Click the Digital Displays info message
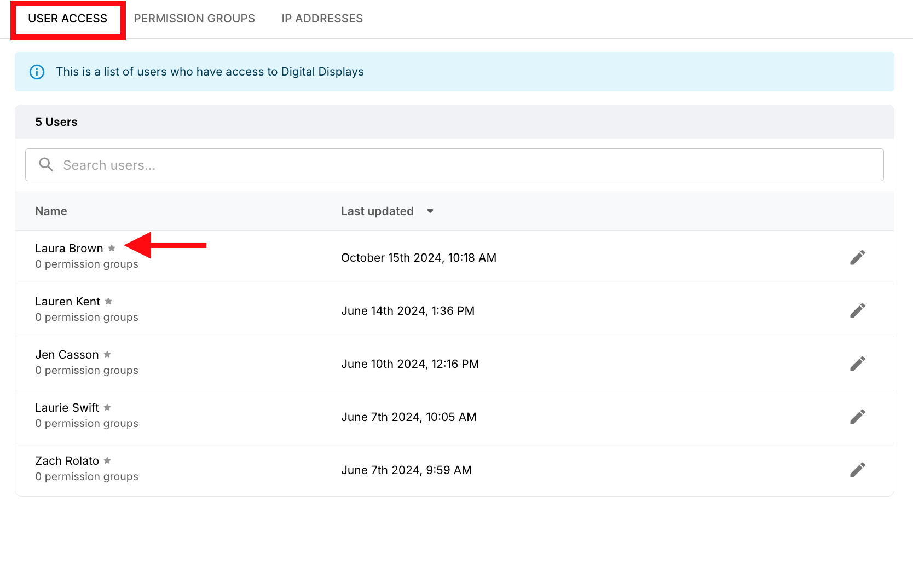The image size is (913, 588). [x=210, y=72]
